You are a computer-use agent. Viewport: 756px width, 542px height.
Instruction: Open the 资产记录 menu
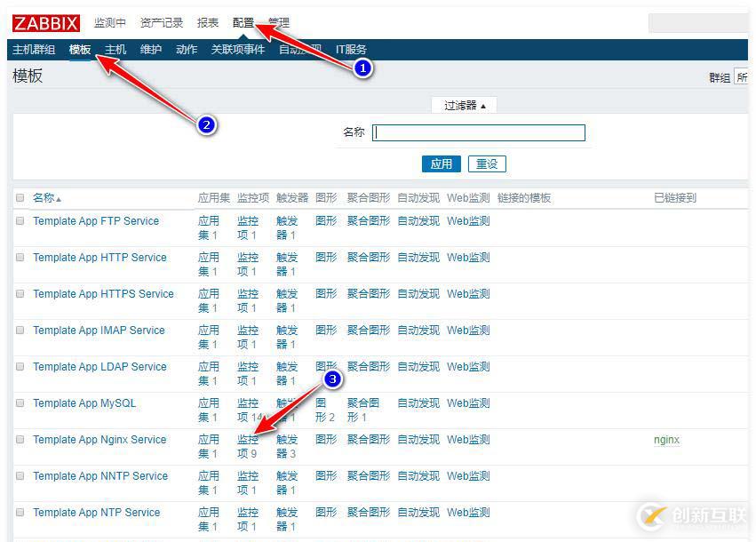(162, 23)
